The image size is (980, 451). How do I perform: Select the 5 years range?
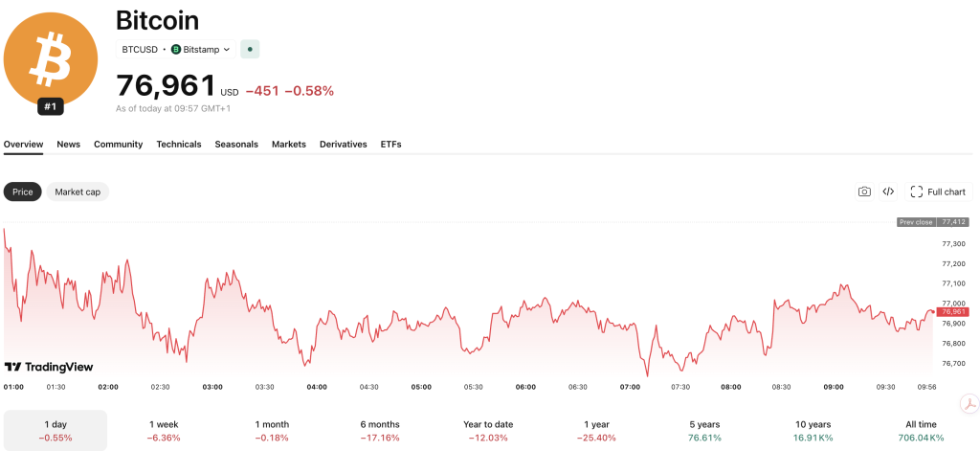tap(703, 430)
